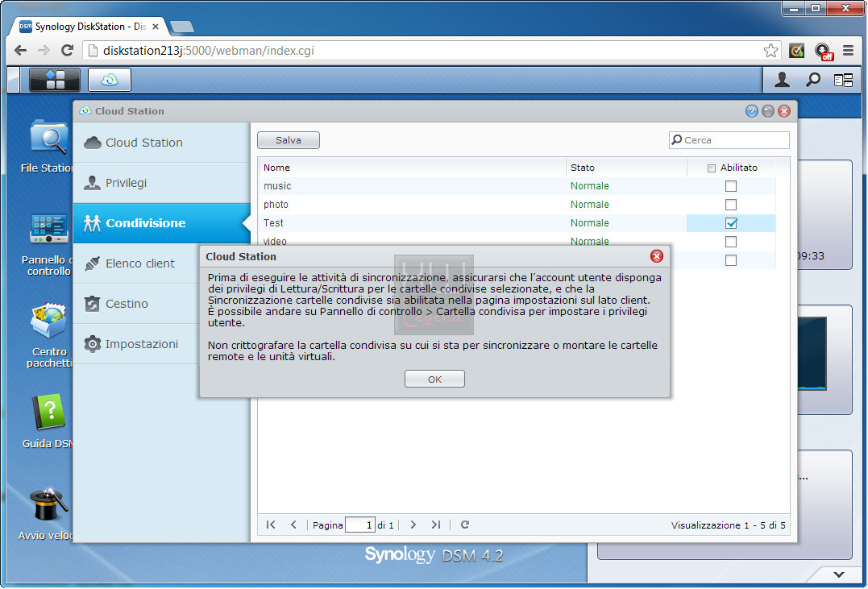The image size is (868, 589).
Task: Tick the checkbox below the video row
Action: pyautogui.click(x=731, y=260)
